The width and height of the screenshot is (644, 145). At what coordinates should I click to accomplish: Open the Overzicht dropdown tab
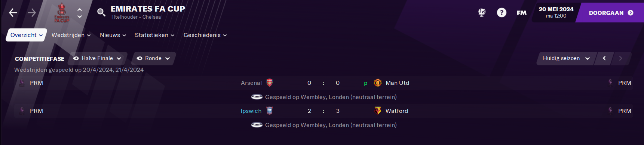tap(26, 35)
